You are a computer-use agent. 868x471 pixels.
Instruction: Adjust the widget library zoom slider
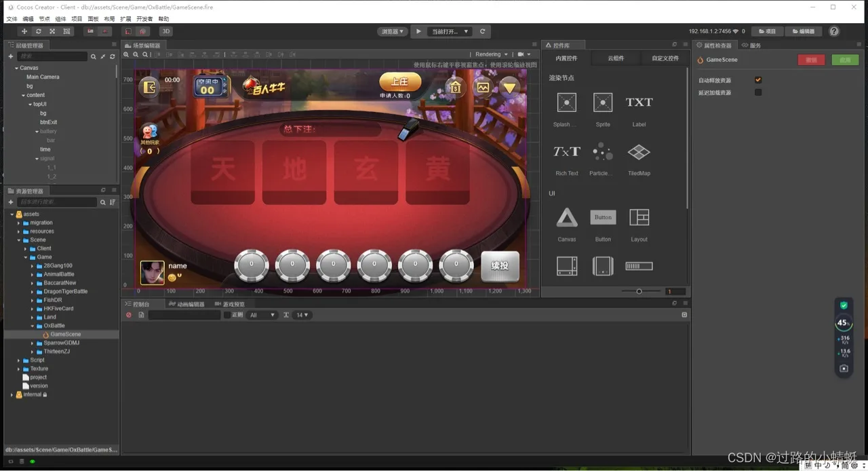(x=639, y=291)
